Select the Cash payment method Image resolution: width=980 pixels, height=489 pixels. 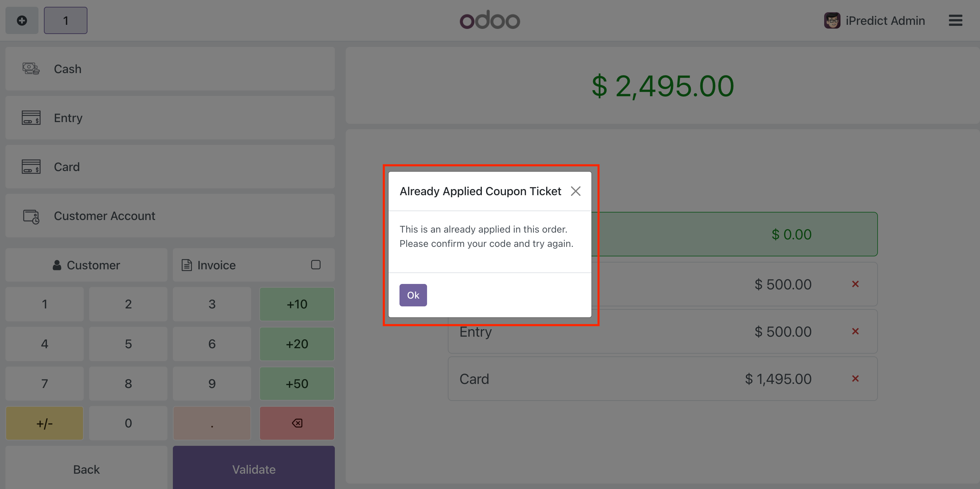[x=170, y=69]
